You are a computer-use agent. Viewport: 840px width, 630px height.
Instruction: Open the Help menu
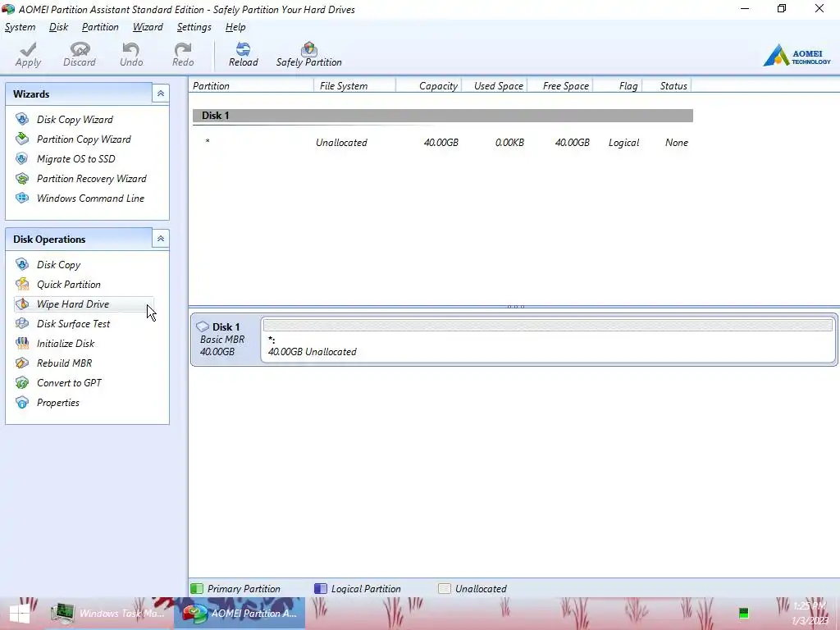tap(235, 27)
